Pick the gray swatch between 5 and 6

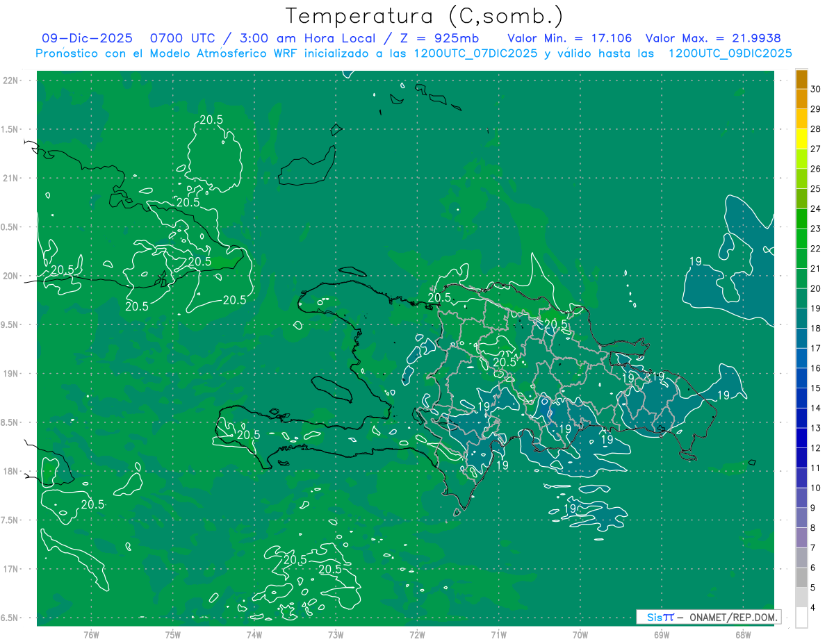[x=801, y=578]
